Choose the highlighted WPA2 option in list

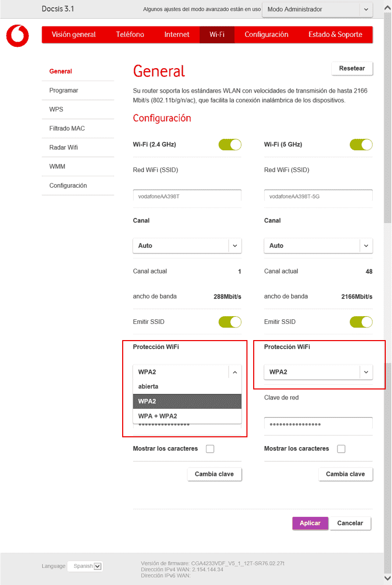tap(187, 401)
